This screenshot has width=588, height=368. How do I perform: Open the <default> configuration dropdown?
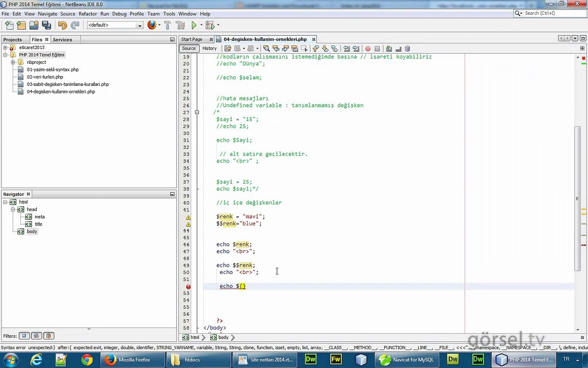115,25
